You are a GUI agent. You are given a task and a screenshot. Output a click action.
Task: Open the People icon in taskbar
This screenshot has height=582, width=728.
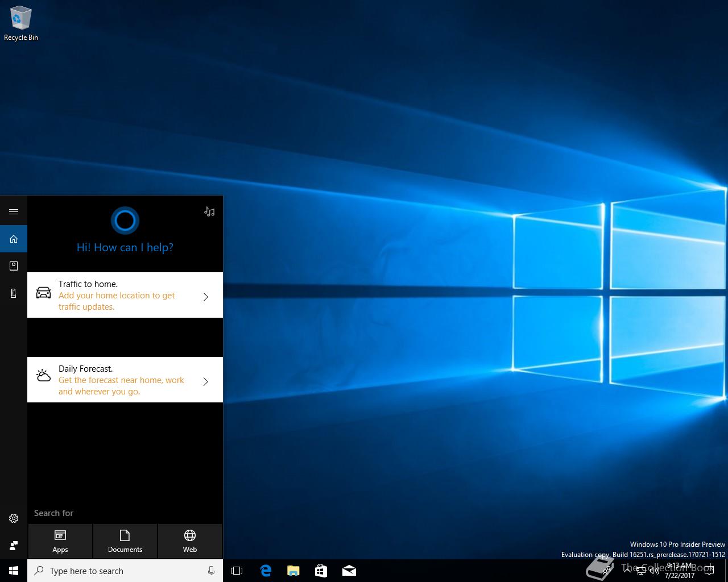(606, 571)
